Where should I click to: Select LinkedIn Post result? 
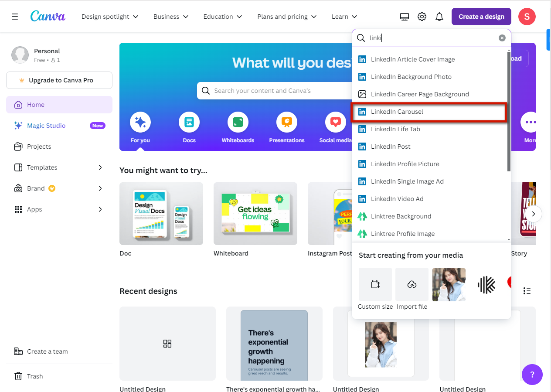(x=429, y=147)
